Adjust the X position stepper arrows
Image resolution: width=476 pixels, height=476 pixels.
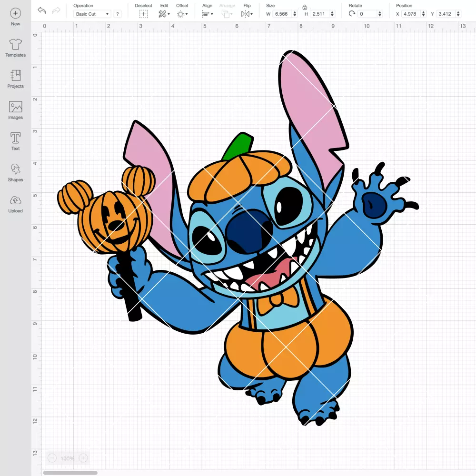pos(424,14)
